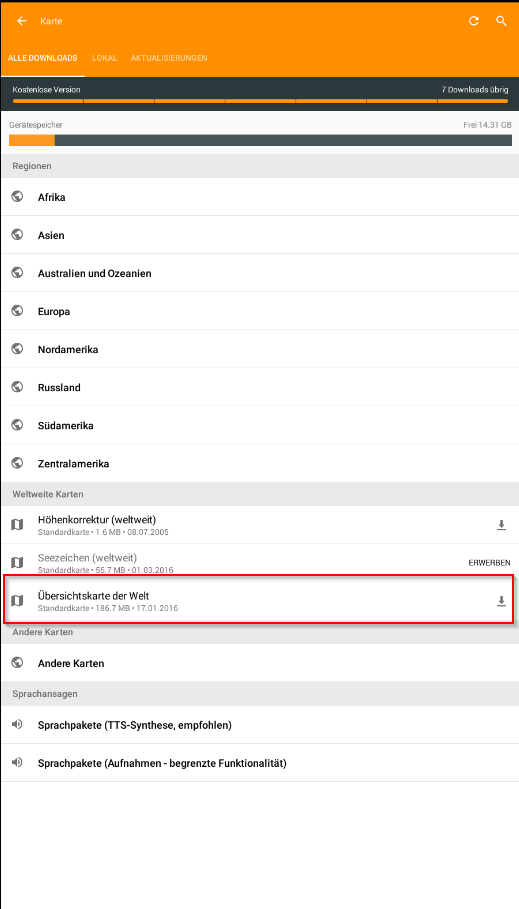Click the speaker icon beside Sprachpakete (TTS-Synthese, empfohlen)
The image size is (519, 909).
[x=17, y=724]
